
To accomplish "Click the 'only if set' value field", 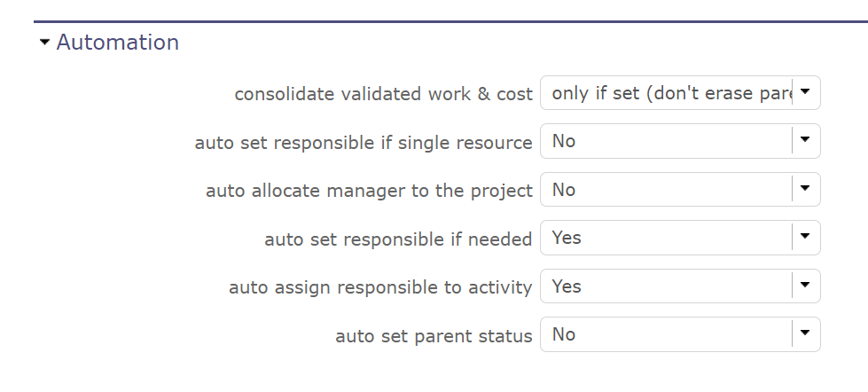I will point(667,93).
